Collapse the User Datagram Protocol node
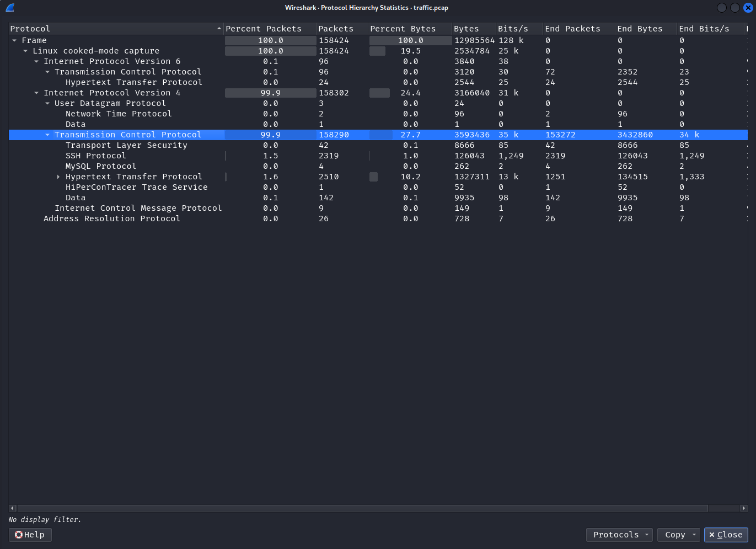This screenshot has height=549, width=756. [x=47, y=103]
